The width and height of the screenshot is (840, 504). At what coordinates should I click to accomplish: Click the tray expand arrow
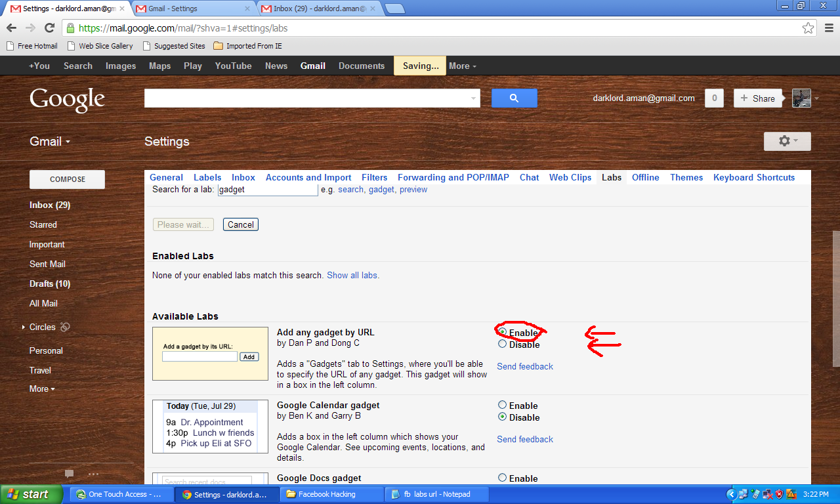point(732,494)
